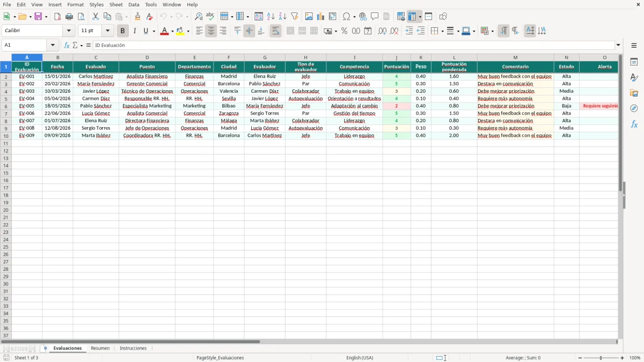The image size is (644, 362).
Task: Select row 5 header
Action: 5,99
